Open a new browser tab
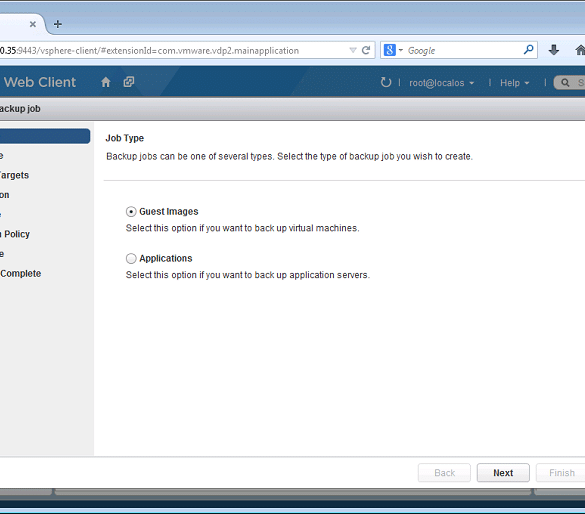Viewport: 585px width, 514px height. click(57, 24)
